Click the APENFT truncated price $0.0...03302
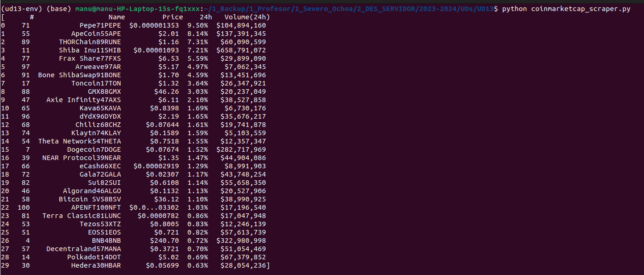This screenshot has width=644, height=275. pyautogui.click(x=154, y=207)
